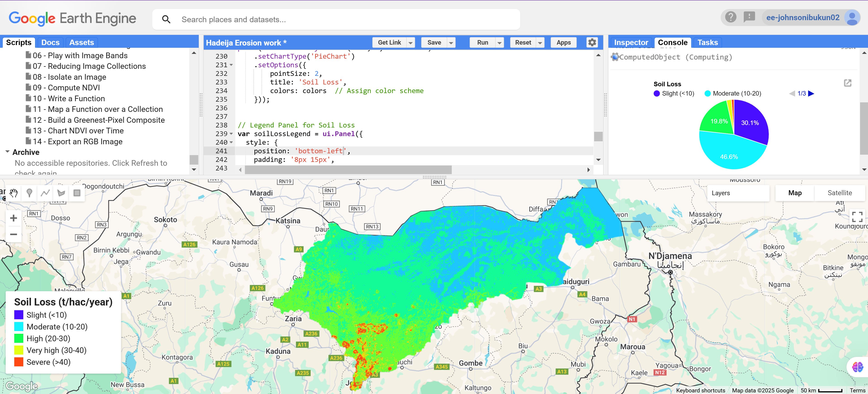Image resolution: width=868 pixels, height=394 pixels.
Task: Select the point marker drawing tool
Action: pyautogui.click(x=30, y=192)
